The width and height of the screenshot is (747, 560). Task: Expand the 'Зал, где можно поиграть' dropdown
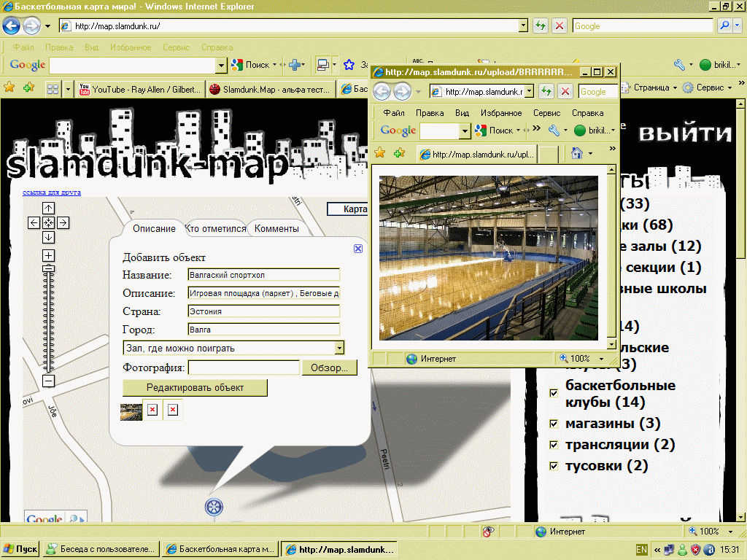[338, 349]
